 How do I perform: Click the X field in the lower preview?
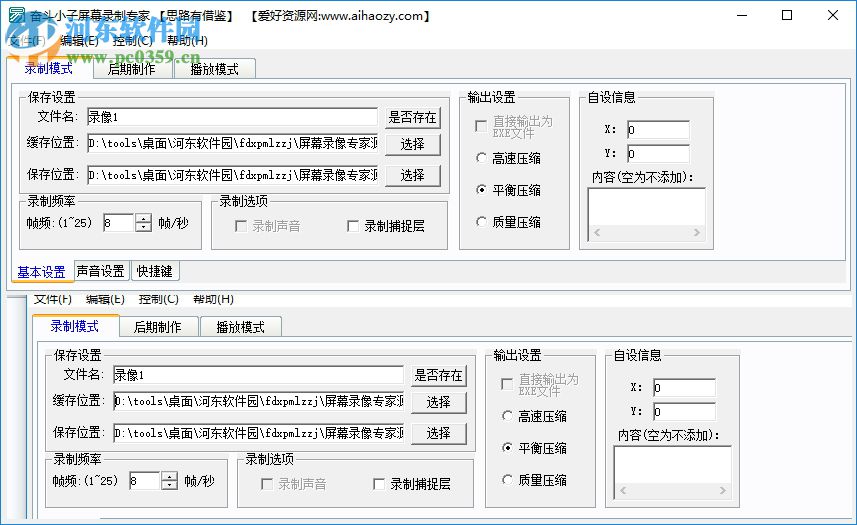click(x=684, y=388)
